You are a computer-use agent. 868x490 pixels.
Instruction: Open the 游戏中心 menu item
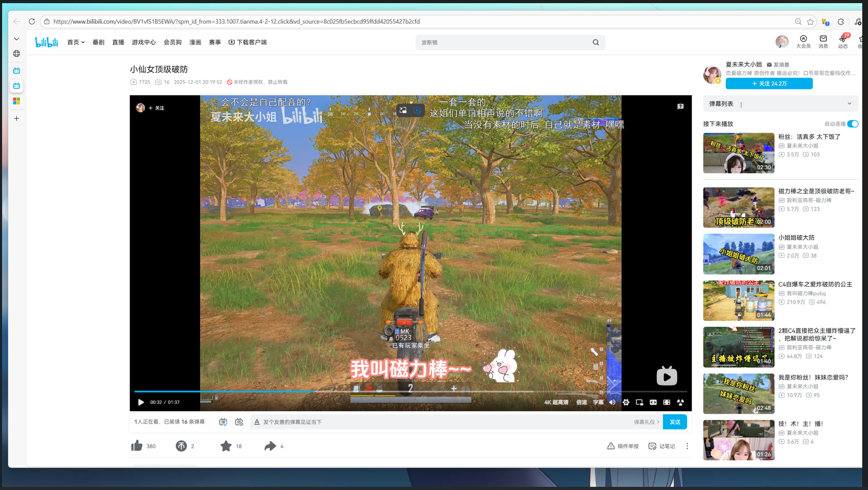point(144,42)
